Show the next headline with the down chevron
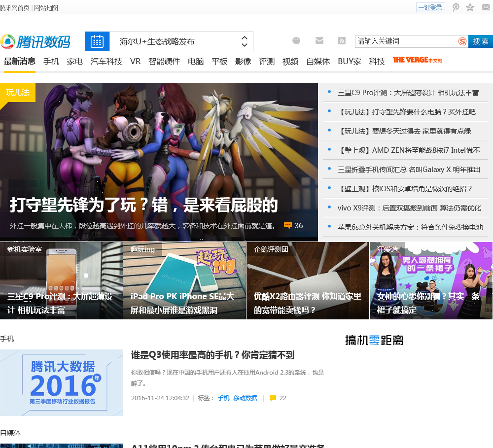Screen dimensions: 493x448 [245, 45]
